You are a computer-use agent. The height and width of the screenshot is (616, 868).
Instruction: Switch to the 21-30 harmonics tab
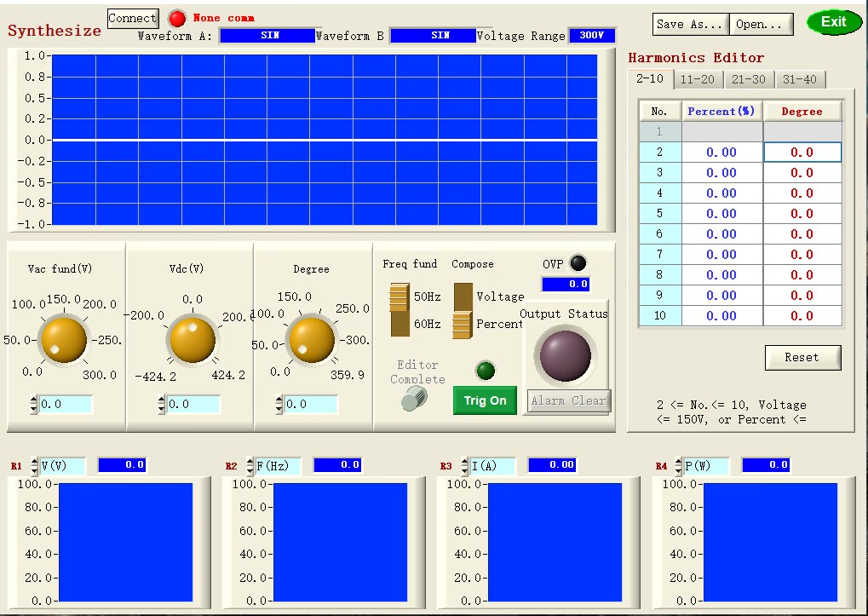(x=749, y=80)
